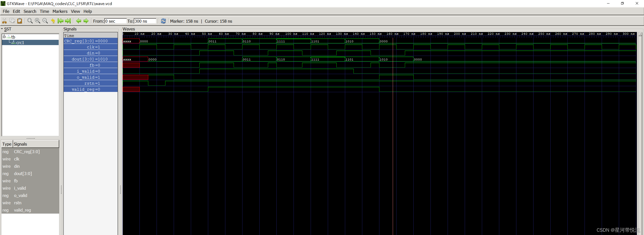This screenshot has width=644, height=235.
Task: Select reg dout[3:0] in the signal list
Action: point(30,174)
